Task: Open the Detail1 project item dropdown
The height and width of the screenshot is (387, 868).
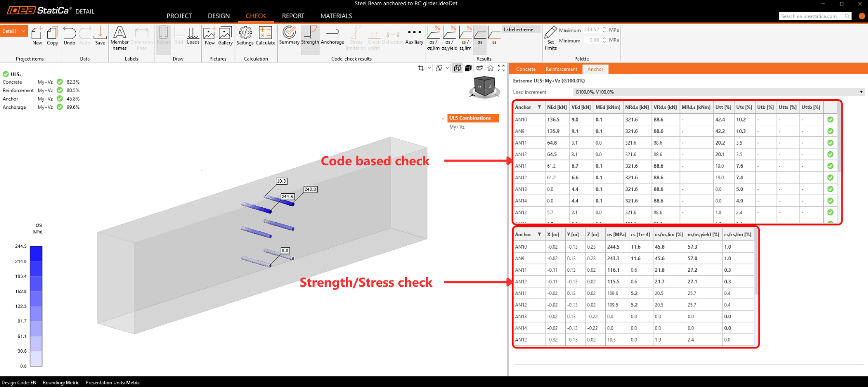Action: [14, 31]
